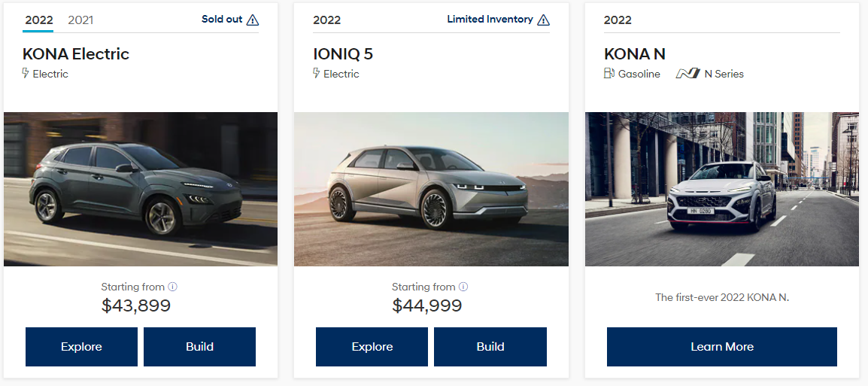Build the KONA Electric

pyautogui.click(x=199, y=347)
